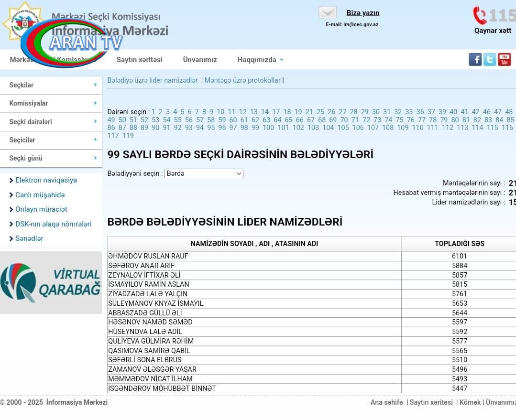Open the Saytın xəritəsi menu item

pos(139,60)
